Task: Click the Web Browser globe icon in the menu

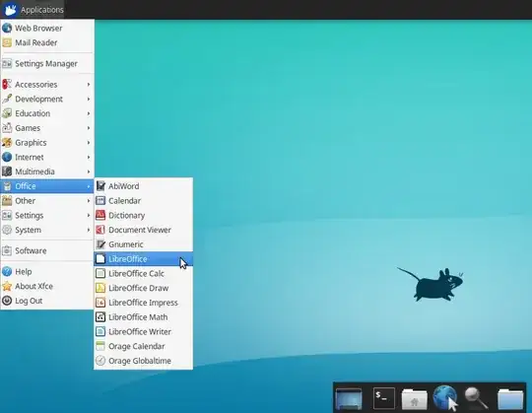Action: (x=7, y=28)
